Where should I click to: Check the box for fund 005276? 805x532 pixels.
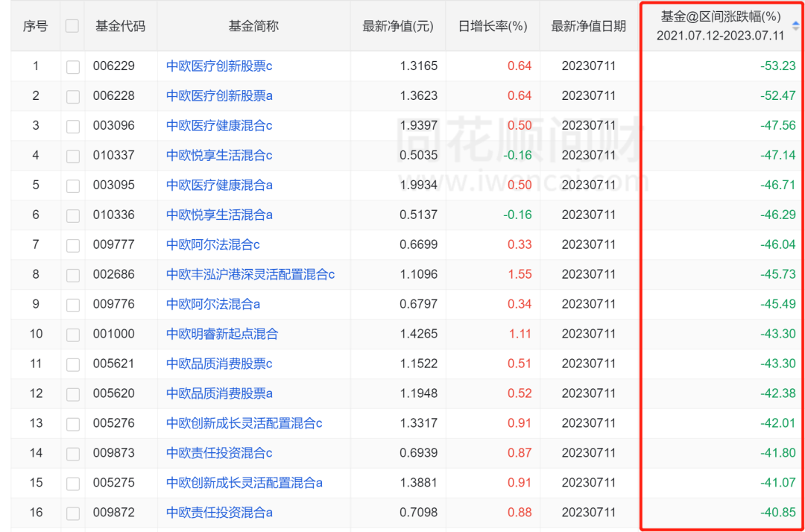(73, 424)
